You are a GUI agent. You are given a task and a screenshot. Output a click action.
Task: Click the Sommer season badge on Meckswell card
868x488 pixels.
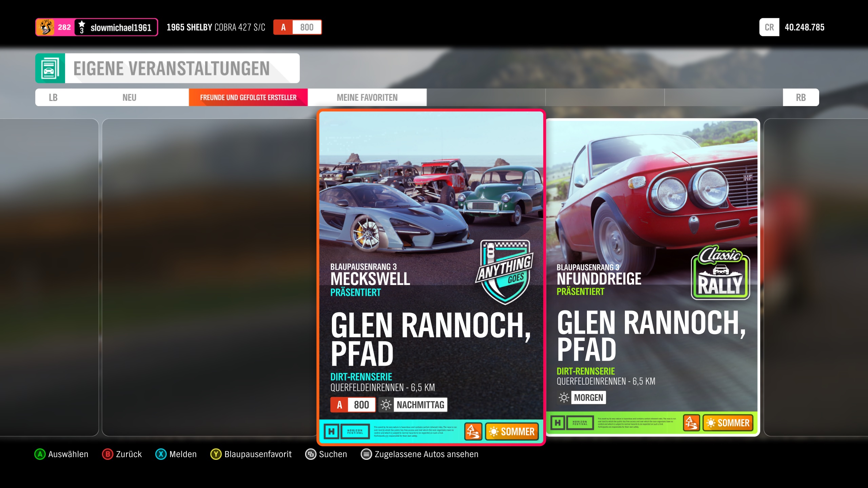click(x=512, y=431)
